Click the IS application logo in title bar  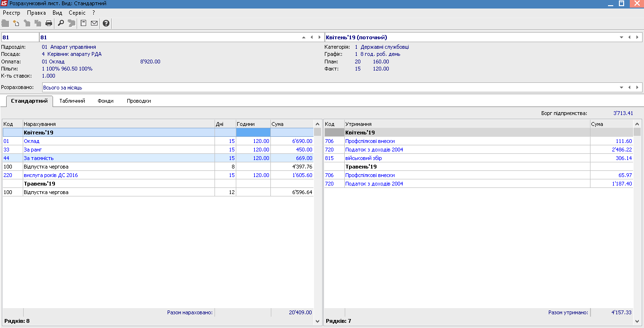pos(4,3)
